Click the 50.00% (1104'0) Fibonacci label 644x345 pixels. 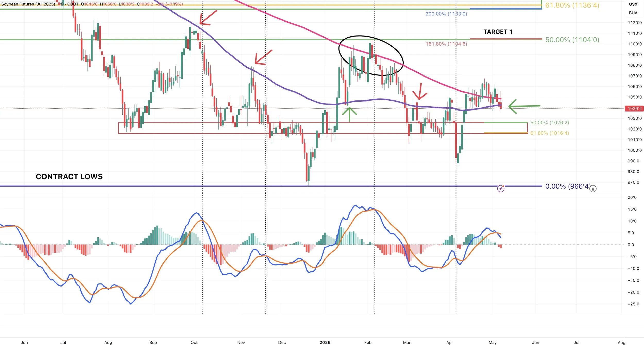point(572,40)
